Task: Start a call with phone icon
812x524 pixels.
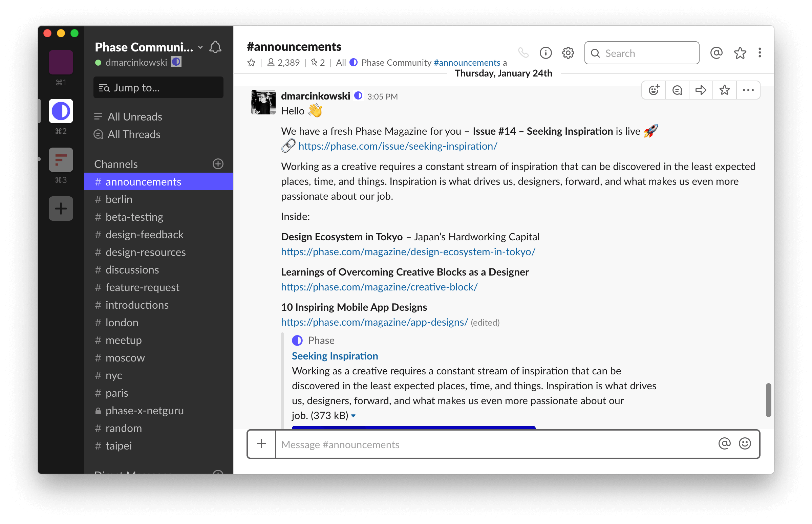Action: click(523, 53)
